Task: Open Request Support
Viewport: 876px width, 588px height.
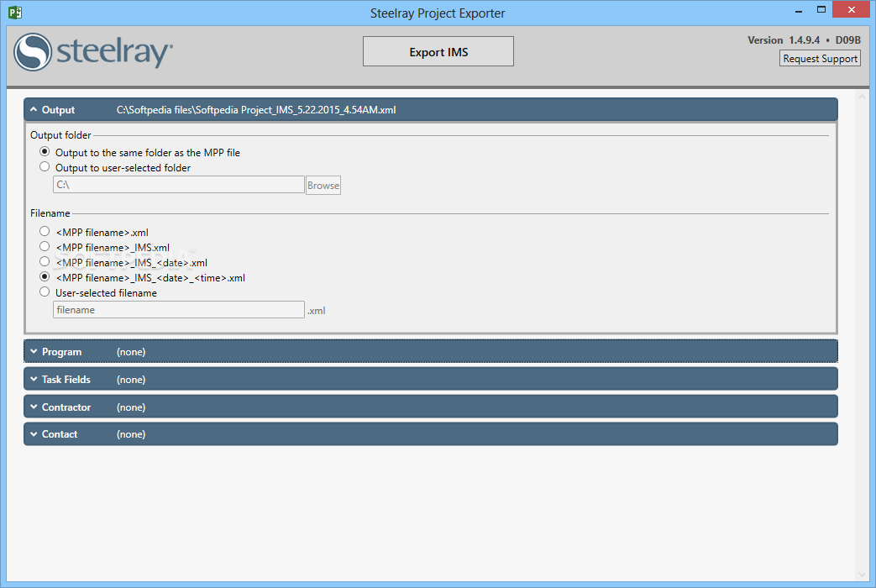Action: [820, 58]
